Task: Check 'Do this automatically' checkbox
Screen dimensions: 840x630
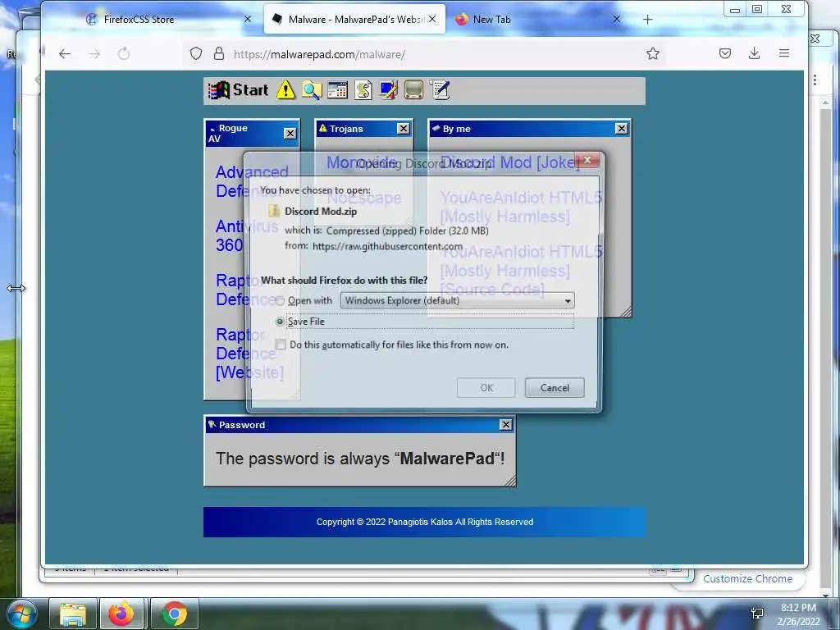Action: [x=281, y=345]
